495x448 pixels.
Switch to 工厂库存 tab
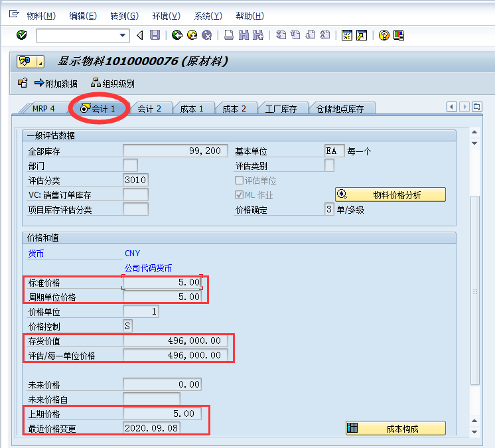[281, 109]
